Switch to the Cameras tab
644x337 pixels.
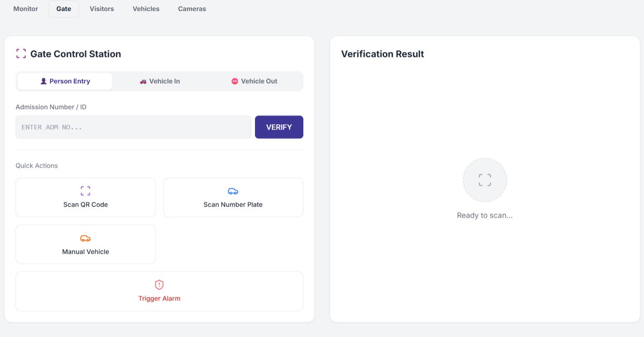(192, 9)
